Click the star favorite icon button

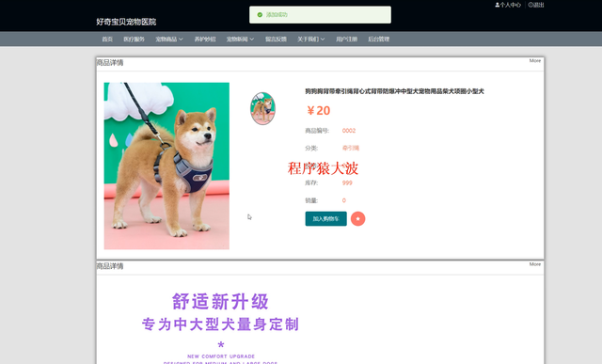(357, 219)
